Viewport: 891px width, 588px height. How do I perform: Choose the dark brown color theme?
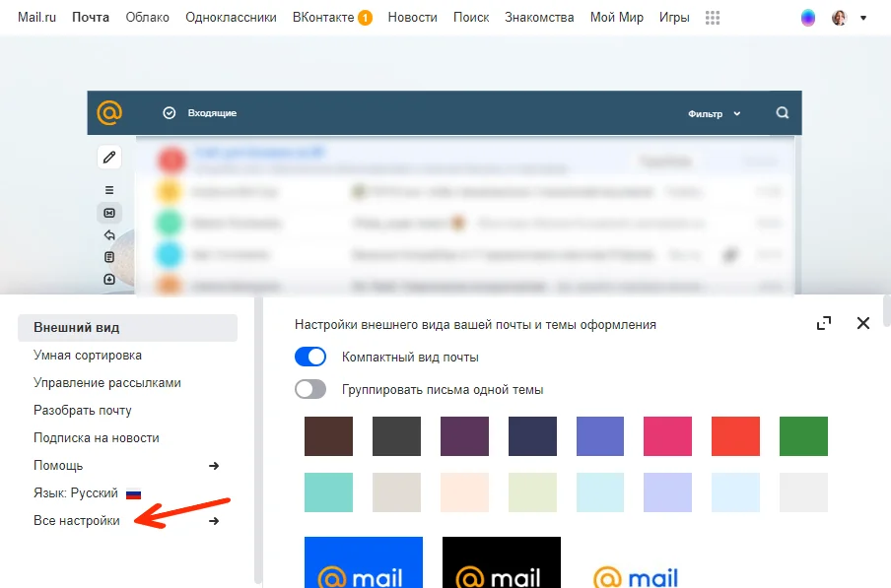click(x=328, y=436)
